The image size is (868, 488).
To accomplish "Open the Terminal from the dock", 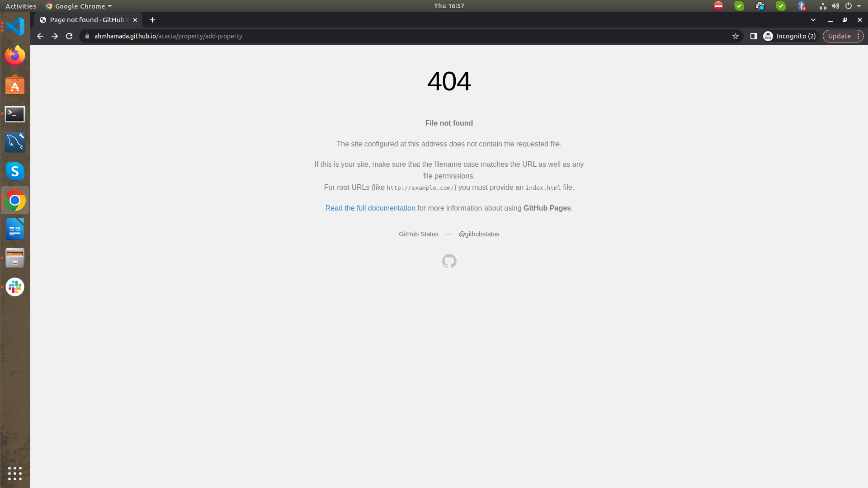I will (15, 114).
